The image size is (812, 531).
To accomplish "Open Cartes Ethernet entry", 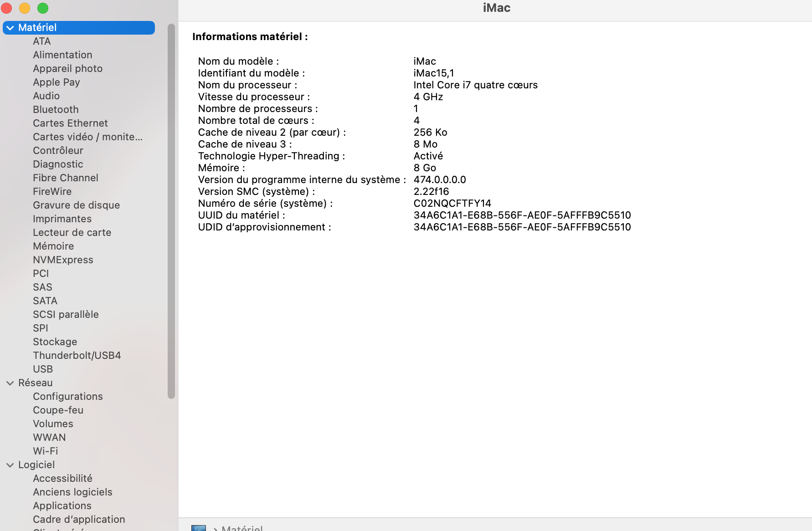I will pos(70,123).
